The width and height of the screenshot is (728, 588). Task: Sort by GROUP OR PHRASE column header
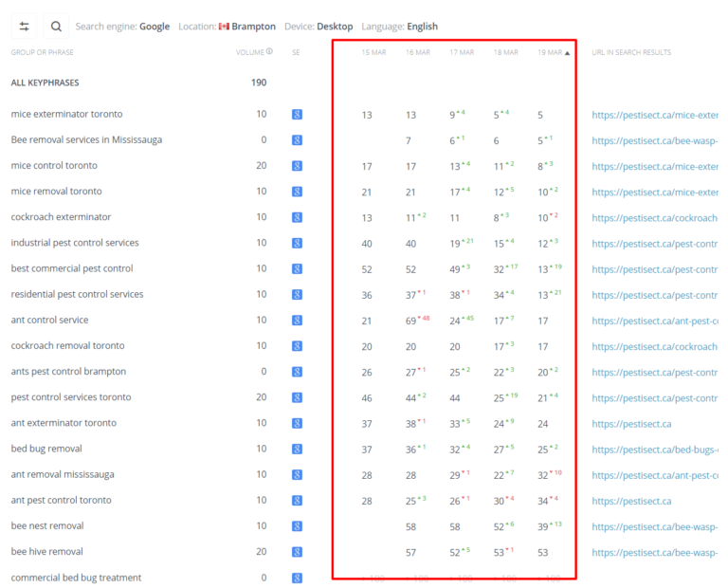pos(43,52)
